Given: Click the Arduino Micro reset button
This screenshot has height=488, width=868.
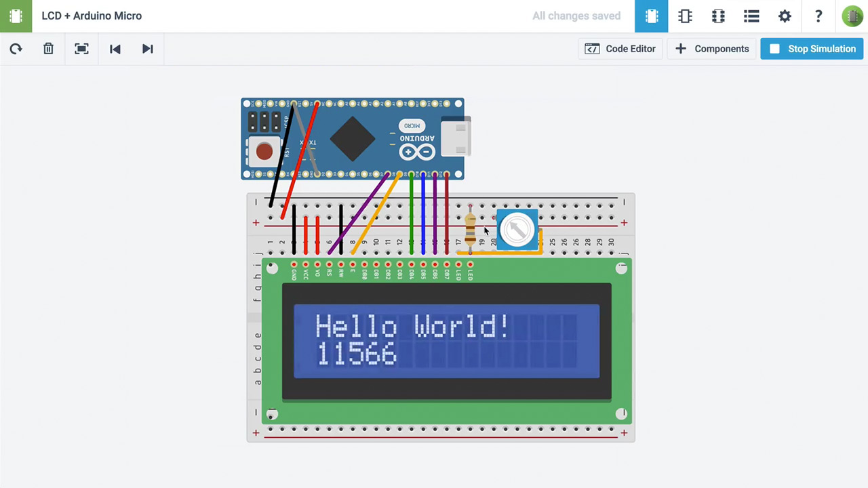Looking at the screenshot, I should pos(264,151).
